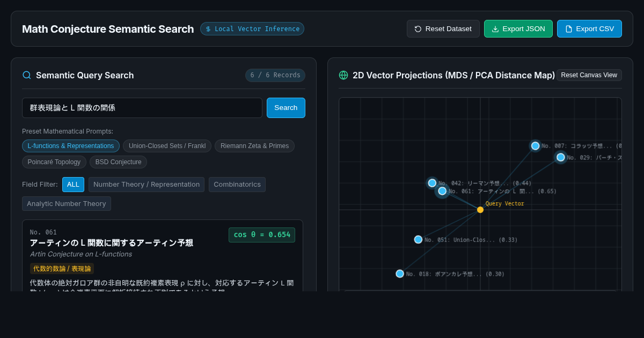Click the 代数的数論 / 表現論 tag
Image resolution: width=644 pixels, height=338 pixels.
click(62, 269)
